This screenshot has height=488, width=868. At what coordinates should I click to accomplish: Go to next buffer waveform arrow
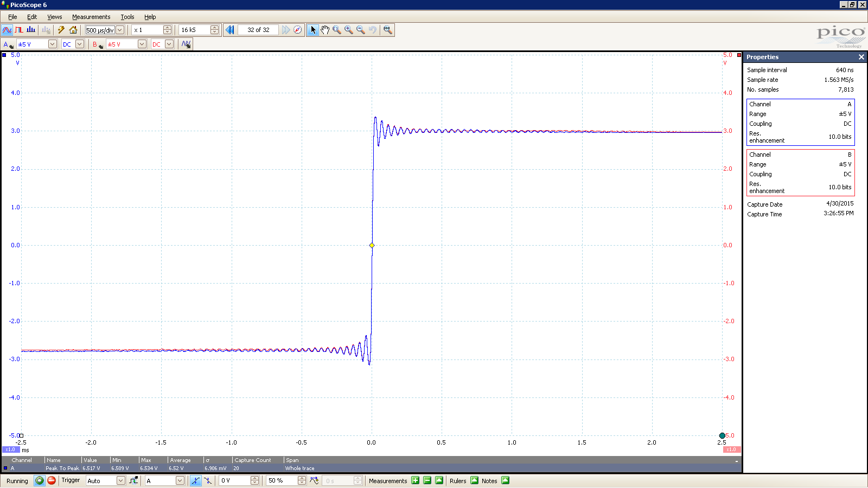(x=286, y=30)
